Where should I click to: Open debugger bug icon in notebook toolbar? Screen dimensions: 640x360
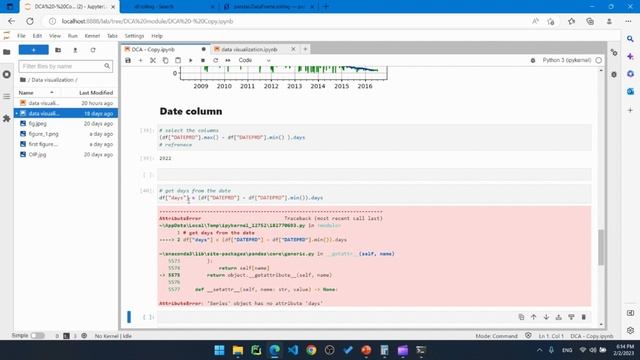pos(533,60)
